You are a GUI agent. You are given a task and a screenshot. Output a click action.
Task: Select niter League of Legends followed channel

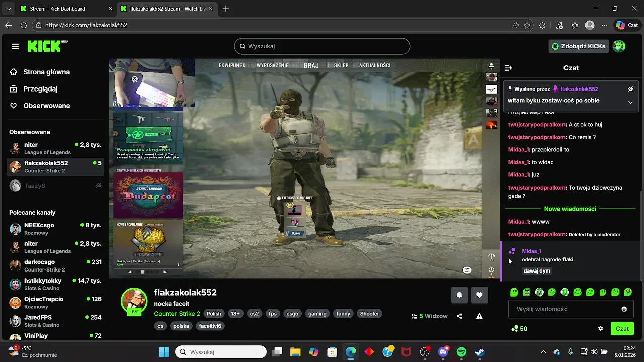[55, 148]
